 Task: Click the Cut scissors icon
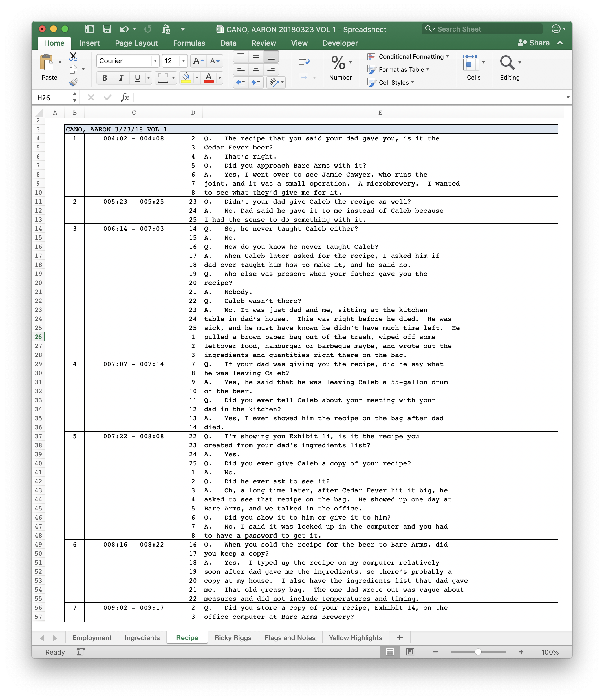pos(73,56)
